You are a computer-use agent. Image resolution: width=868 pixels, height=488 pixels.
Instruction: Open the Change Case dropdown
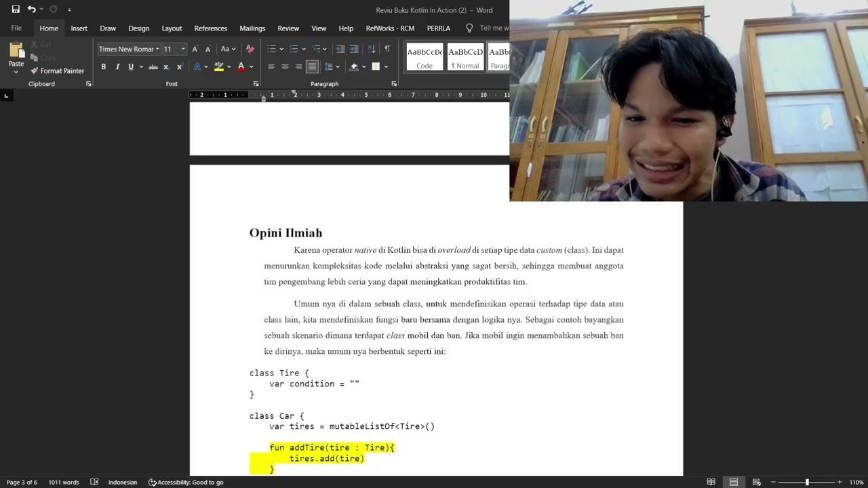tap(229, 49)
